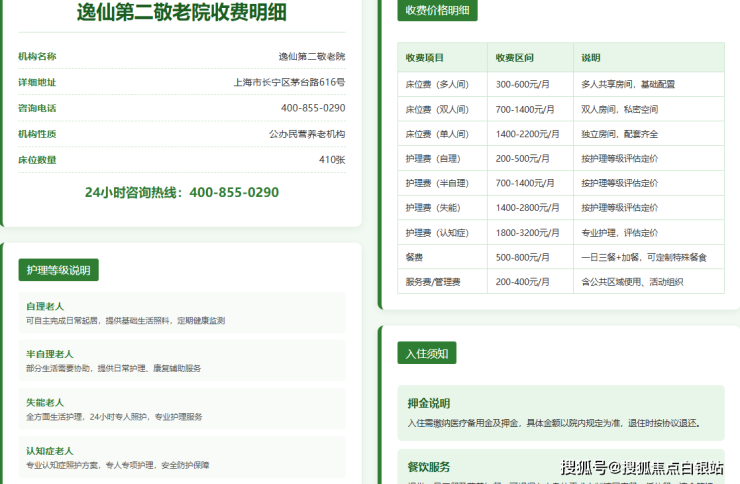This screenshot has width=740, height=484.
Task: Click the address 上海市长宁区茅台路616号
Action: pos(289,82)
